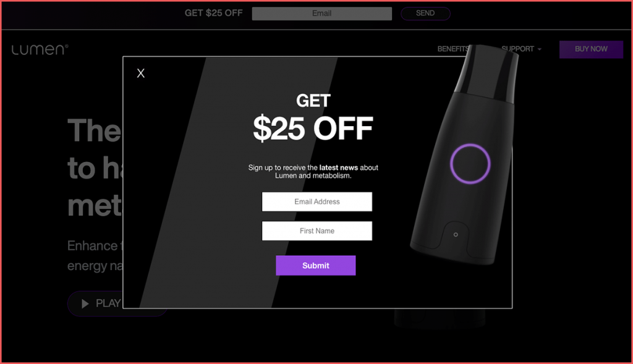Close the $25 off popup with X
Viewport: 633px width, 364px height.
click(140, 73)
